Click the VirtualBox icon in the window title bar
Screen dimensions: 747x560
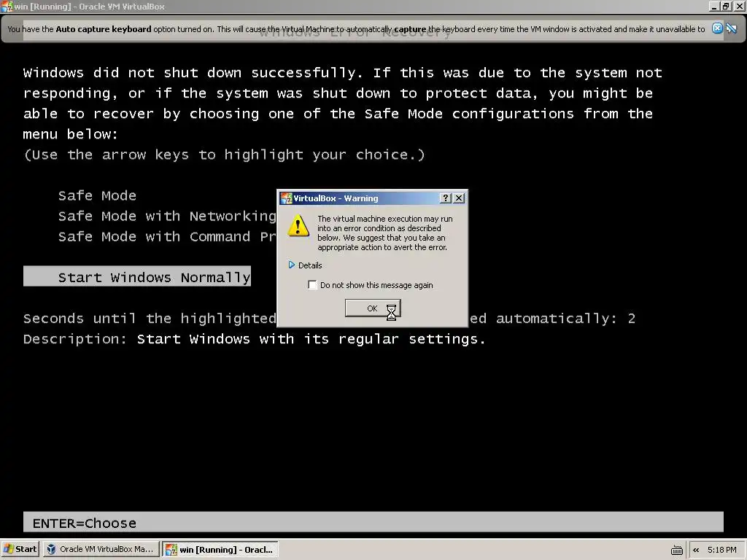coord(7,7)
